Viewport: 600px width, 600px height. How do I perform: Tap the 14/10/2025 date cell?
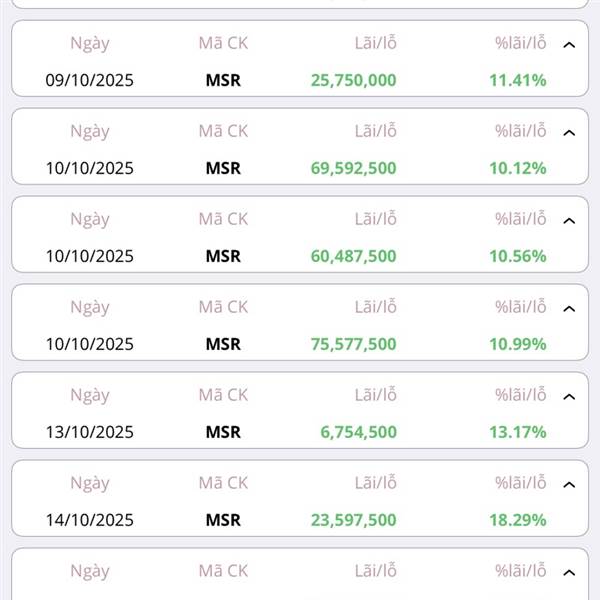pos(89,520)
